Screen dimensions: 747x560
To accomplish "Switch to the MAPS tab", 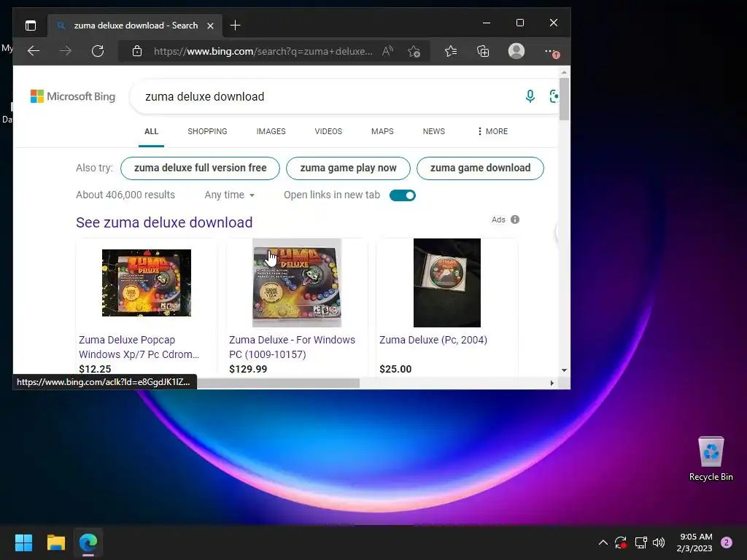I will click(382, 131).
